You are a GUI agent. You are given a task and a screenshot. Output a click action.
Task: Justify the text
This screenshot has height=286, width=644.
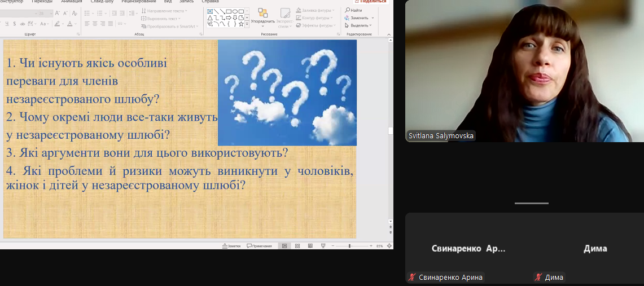(111, 24)
